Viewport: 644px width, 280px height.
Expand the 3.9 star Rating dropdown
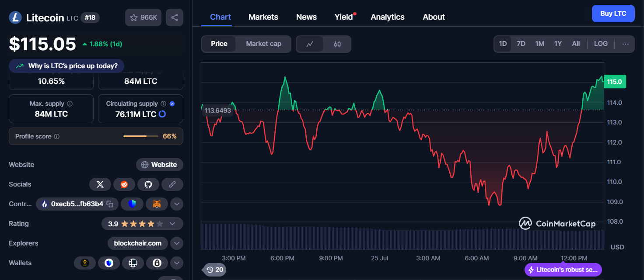172,224
